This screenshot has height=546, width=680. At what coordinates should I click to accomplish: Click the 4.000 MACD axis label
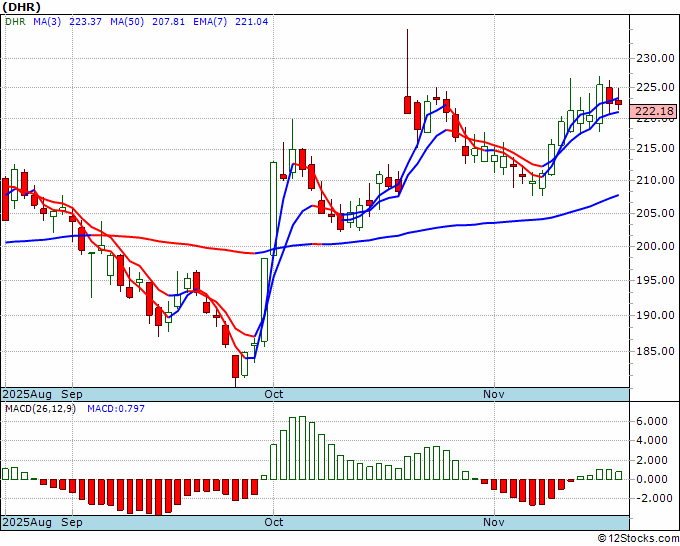651,441
